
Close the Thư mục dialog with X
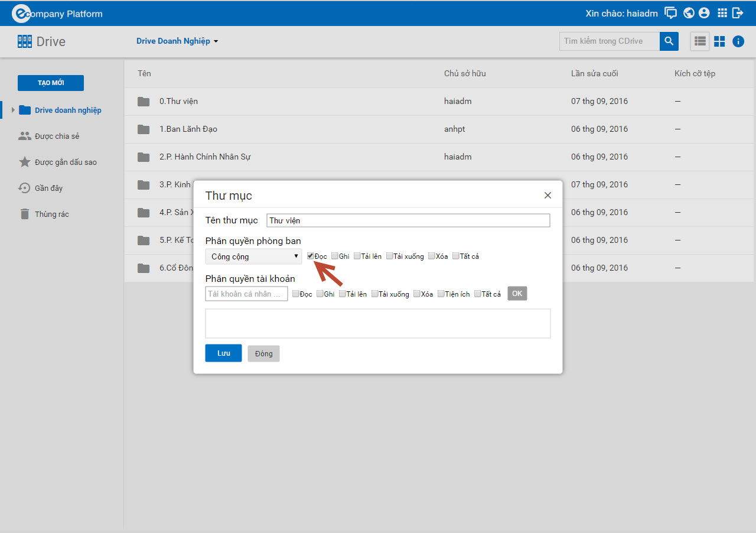click(548, 196)
